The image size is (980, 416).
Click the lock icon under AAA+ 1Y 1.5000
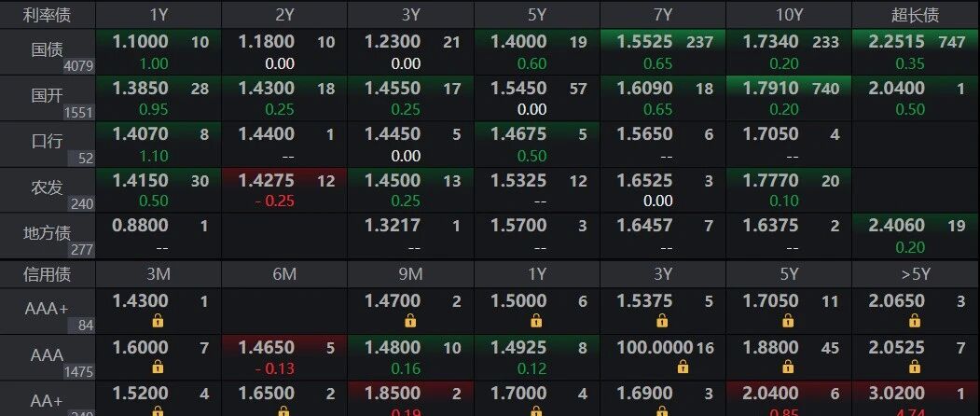click(x=536, y=322)
